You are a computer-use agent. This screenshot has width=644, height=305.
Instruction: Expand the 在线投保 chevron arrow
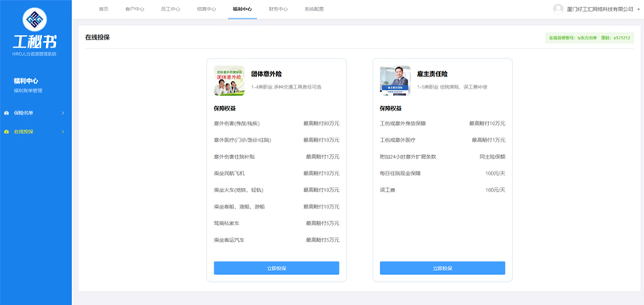pos(63,132)
